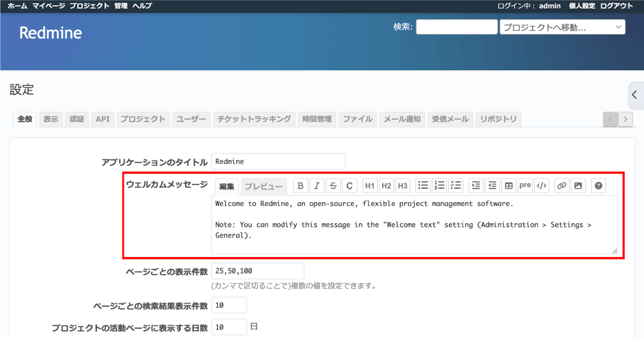Click the forward arrow next to the settings tabs
Viewport: 644px width, 338px height.
(625, 119)
